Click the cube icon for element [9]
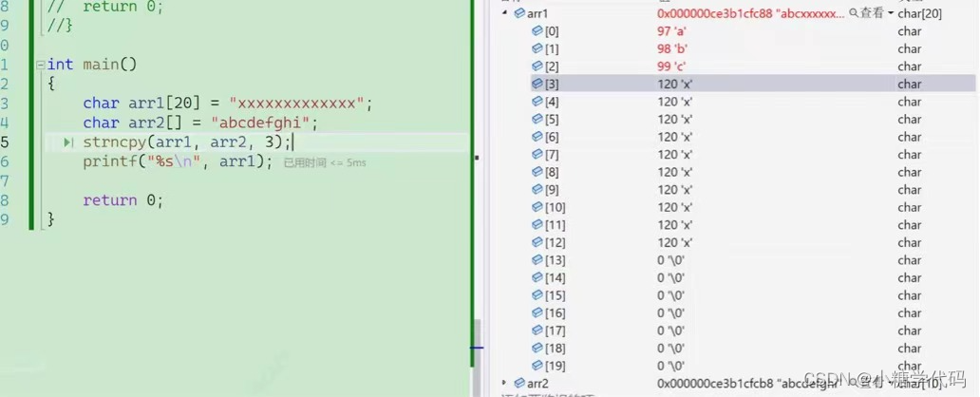Image resolution: width=980 pixels, height=397 pixels. point(537,189)
